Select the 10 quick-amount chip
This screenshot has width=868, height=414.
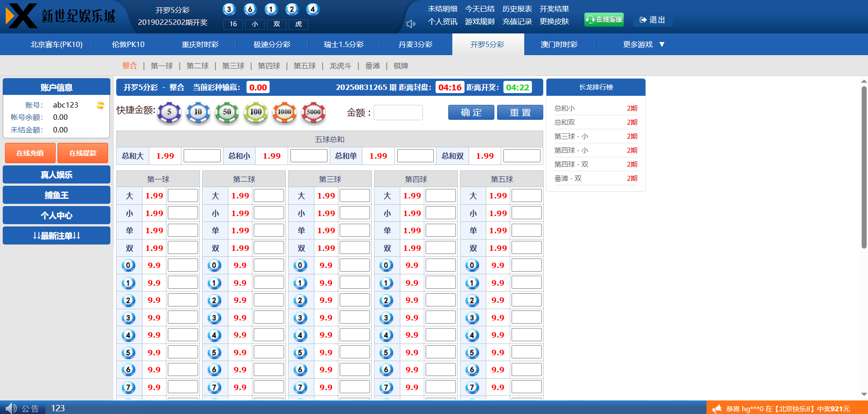[x=198, y=113]
